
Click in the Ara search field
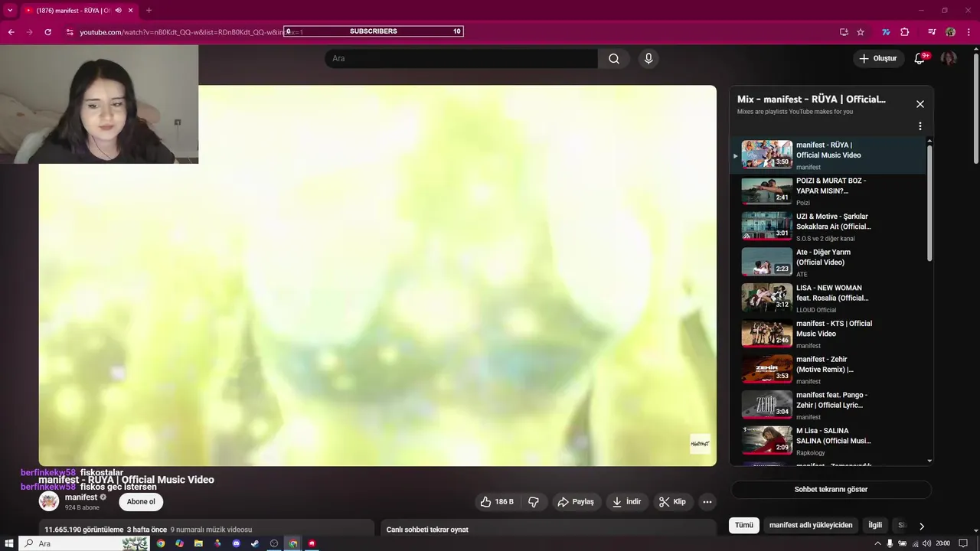461,59
